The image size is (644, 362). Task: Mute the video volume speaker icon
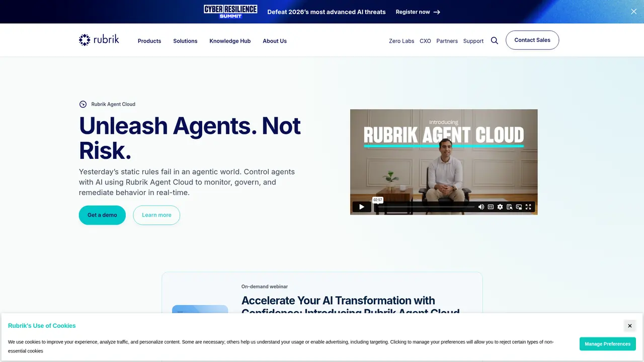coord(481,207)
